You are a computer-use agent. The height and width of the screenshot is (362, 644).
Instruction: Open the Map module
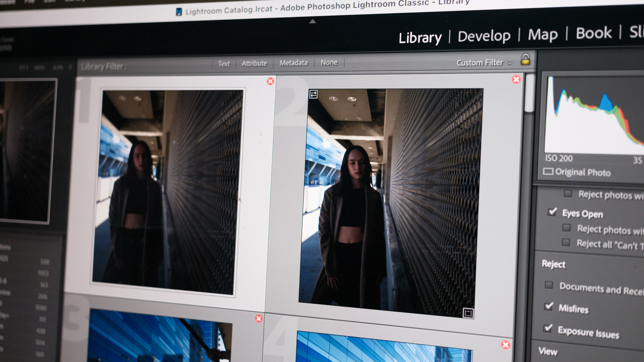[543, 35]
